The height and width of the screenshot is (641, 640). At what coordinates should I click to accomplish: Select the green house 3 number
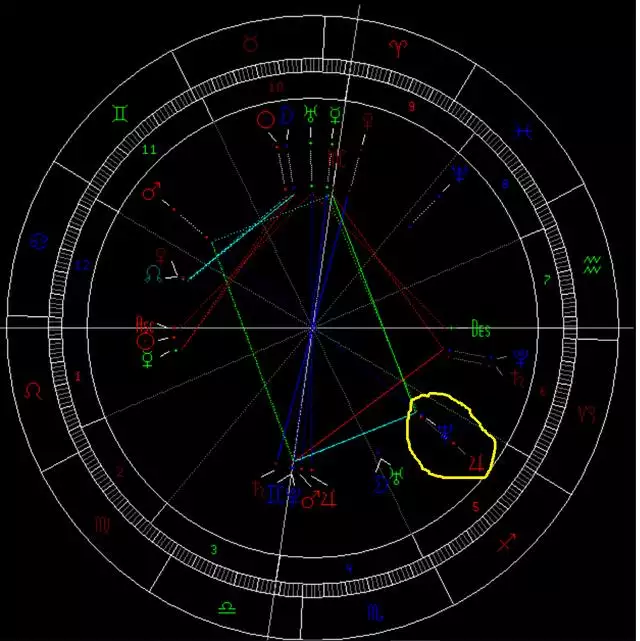[213, 550]
